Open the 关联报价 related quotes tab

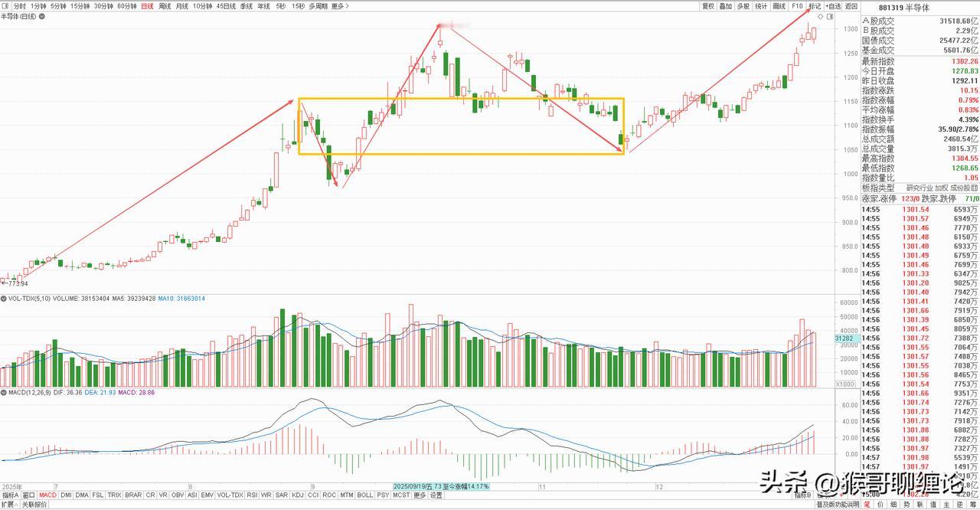coord(34,505)
